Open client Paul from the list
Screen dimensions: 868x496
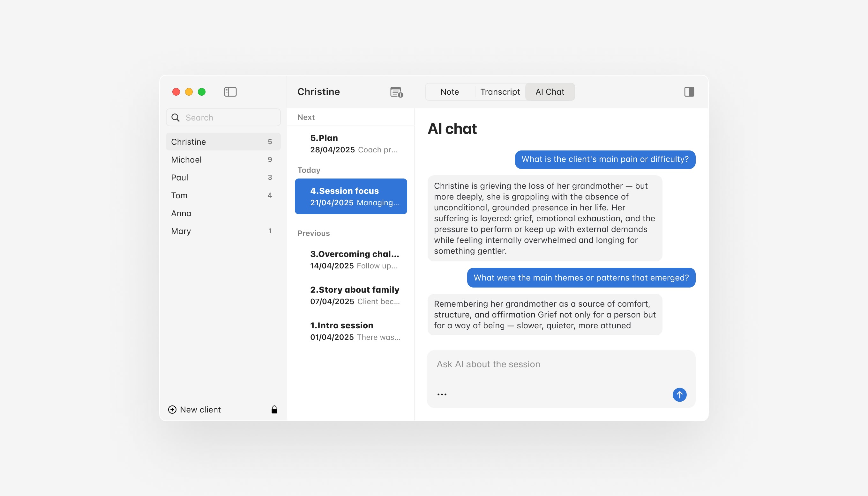tap(223, 178)
